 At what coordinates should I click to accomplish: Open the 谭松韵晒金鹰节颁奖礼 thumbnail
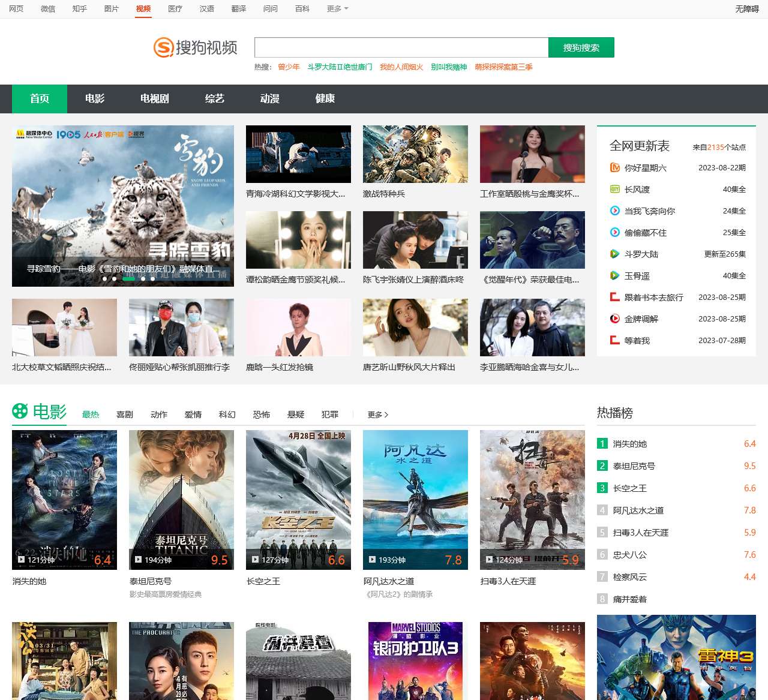coord(298,240)
